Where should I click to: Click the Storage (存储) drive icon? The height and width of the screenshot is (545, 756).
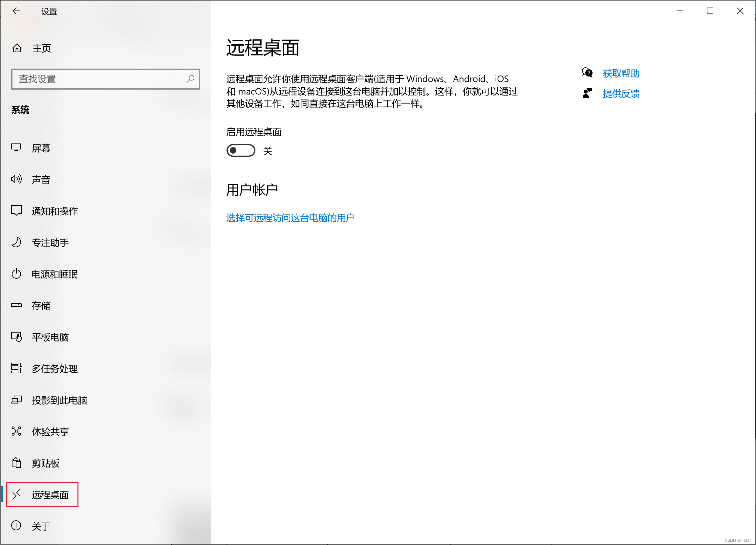tap(16, 305)
